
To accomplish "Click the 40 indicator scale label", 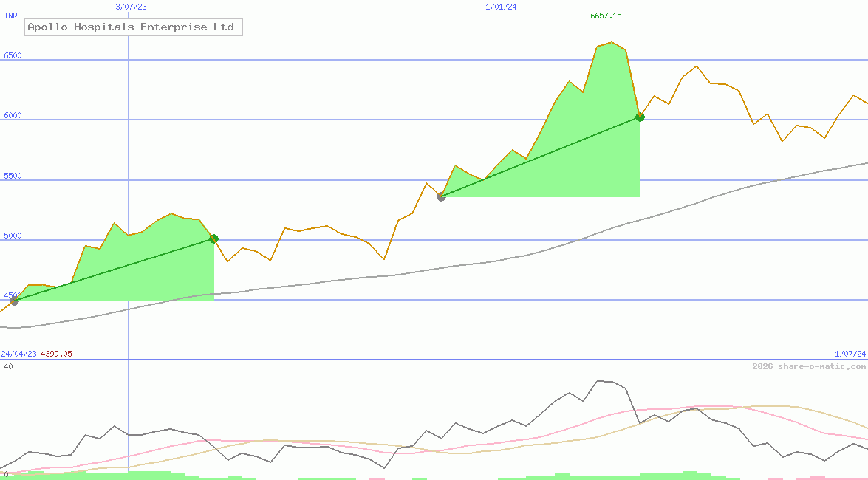I will [7, 363].
